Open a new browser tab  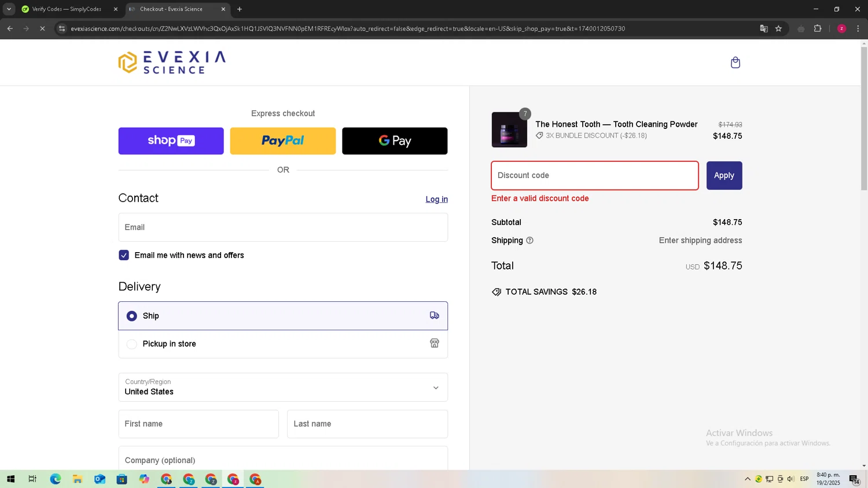click(240, 9)
